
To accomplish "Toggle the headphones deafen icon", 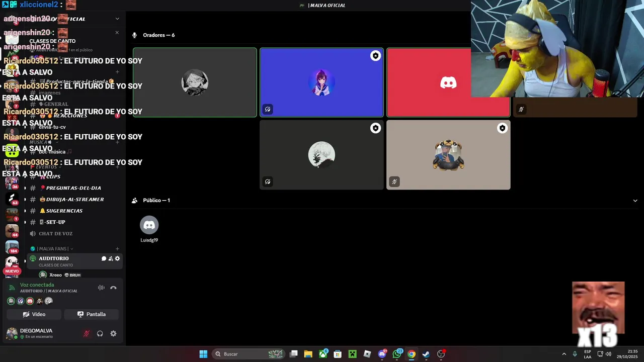I will pos(100,333).
